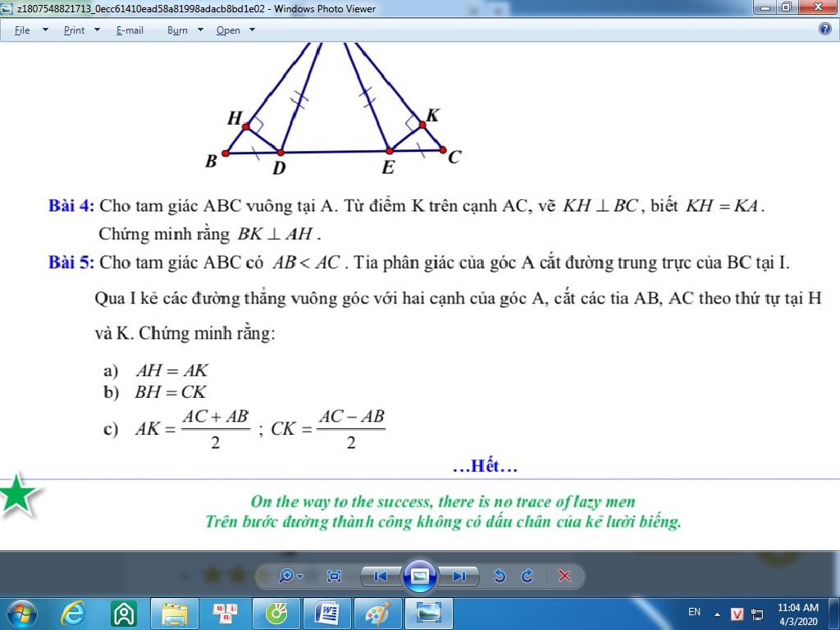Click the text 'Bài 5:'
Screen dimensions: 840x630
pos(71,262)
